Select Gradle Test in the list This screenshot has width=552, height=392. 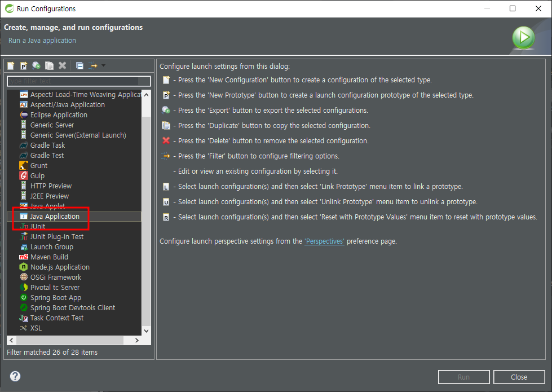pyautogui.click(x=47, y=156)
